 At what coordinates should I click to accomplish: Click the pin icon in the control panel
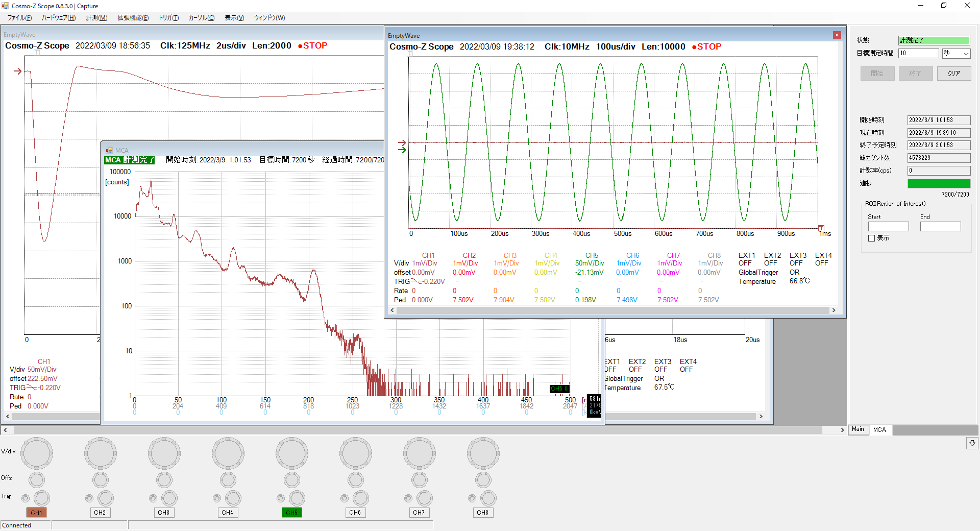coord(972,443)
